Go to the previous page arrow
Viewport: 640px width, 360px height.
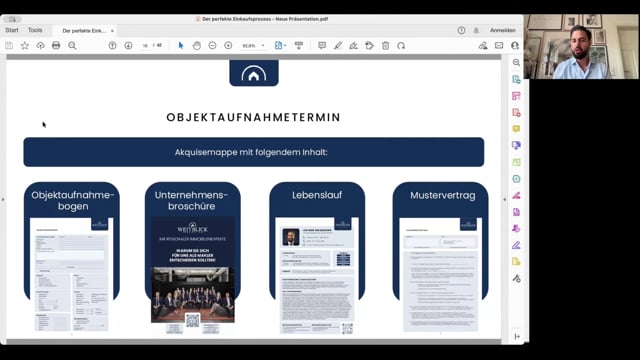[x=113, y=46]
